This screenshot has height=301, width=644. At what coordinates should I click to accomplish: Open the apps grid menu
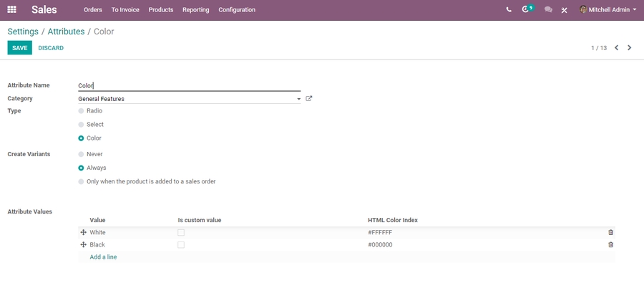(11, 10)
